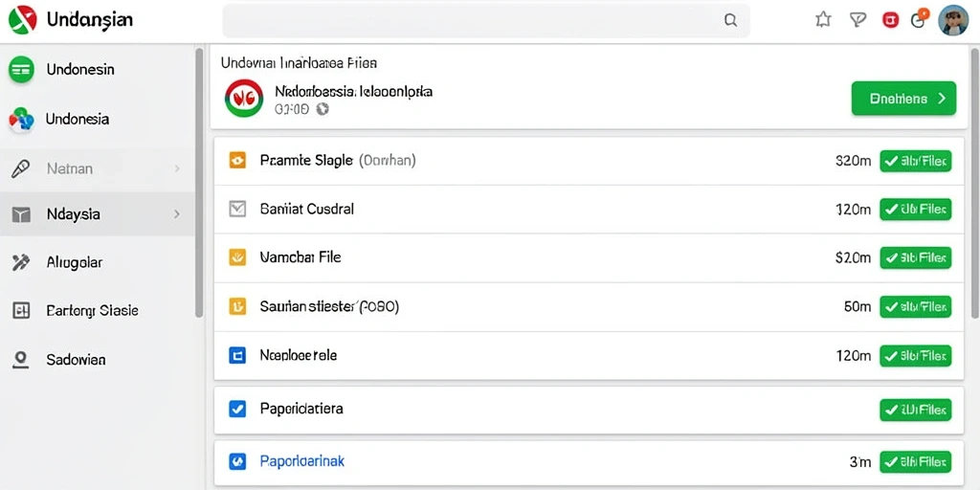Toggle the Paporidatiera blue checkbox

(x=237, y=409)
